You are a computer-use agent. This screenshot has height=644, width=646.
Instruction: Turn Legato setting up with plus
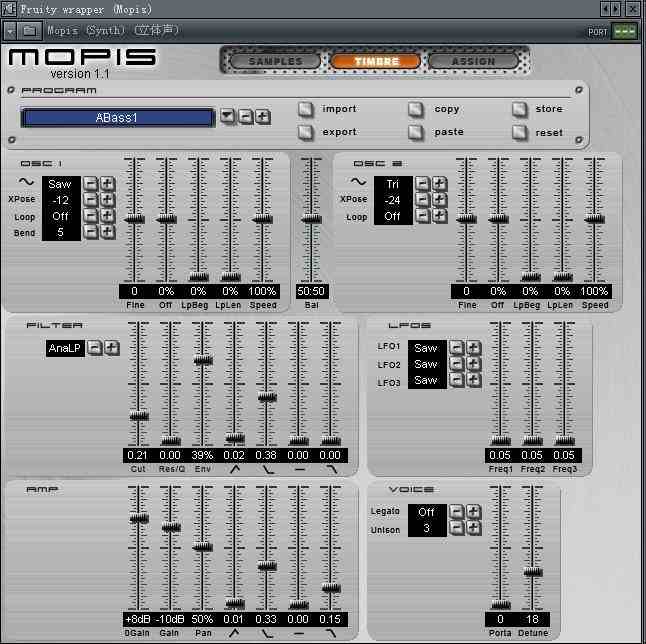coord(473,512)
